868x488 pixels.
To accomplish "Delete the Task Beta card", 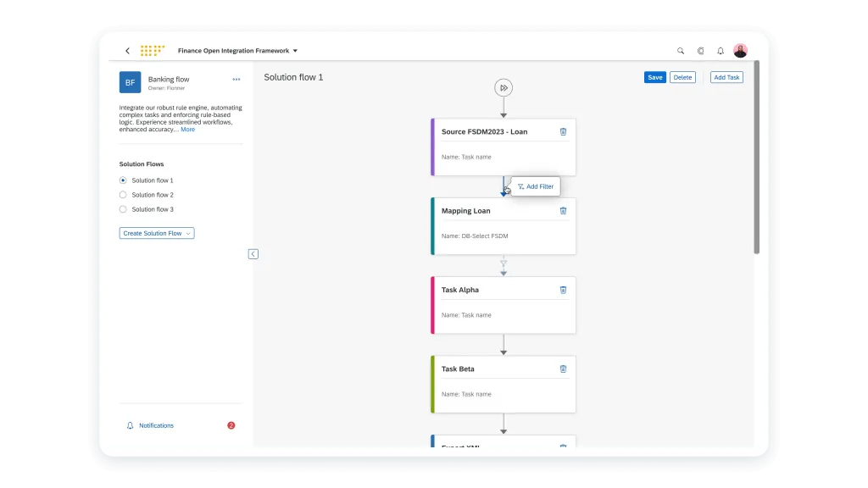I will [563, 369].
